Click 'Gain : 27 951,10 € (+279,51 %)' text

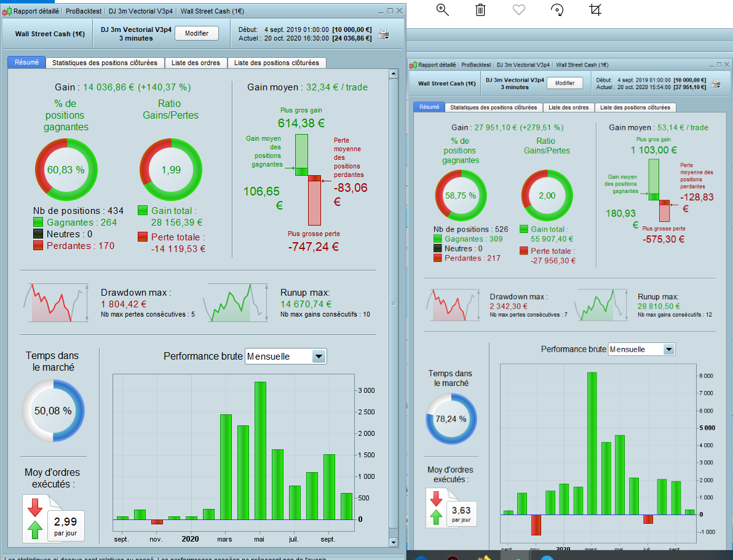coord(508,127)
